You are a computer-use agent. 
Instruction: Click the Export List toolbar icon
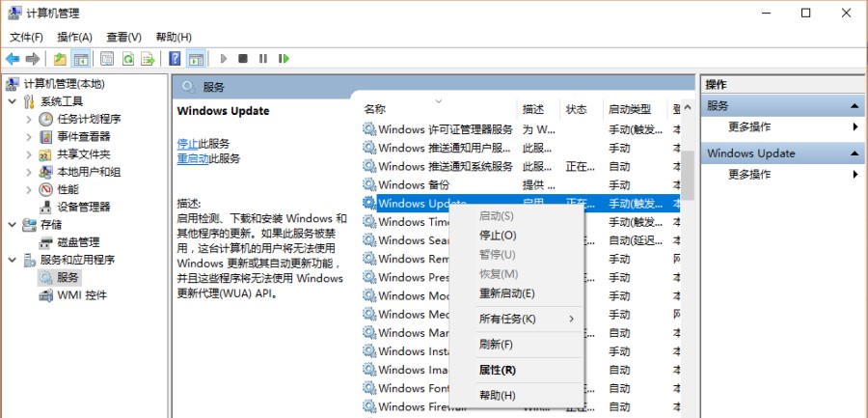tap(148, 58)
